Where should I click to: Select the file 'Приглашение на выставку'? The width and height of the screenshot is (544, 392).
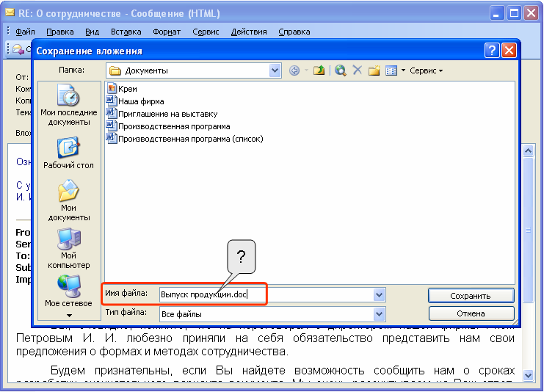click(167, 114)
